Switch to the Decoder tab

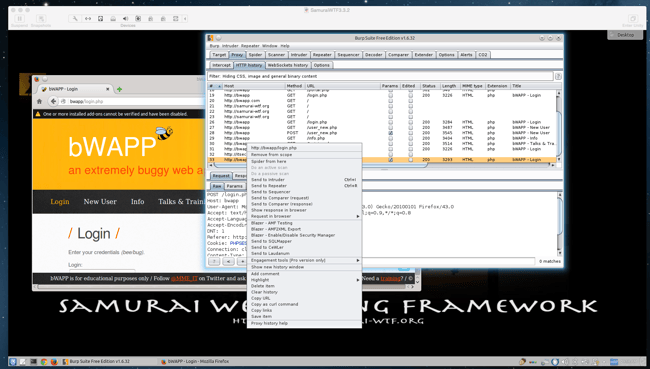point(374,55)
